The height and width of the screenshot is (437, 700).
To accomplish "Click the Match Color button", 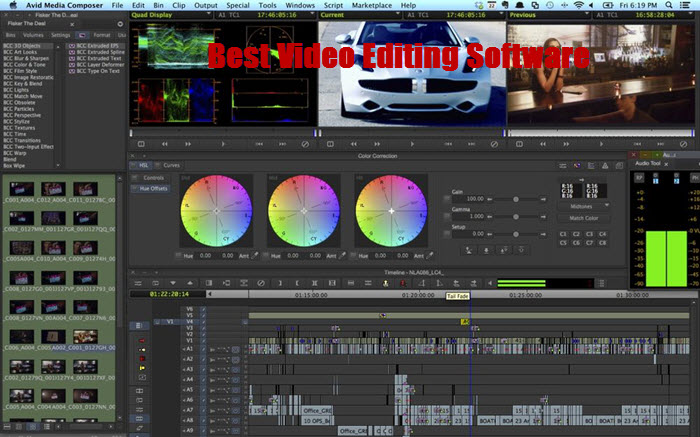I will click(x=583, y=218).
